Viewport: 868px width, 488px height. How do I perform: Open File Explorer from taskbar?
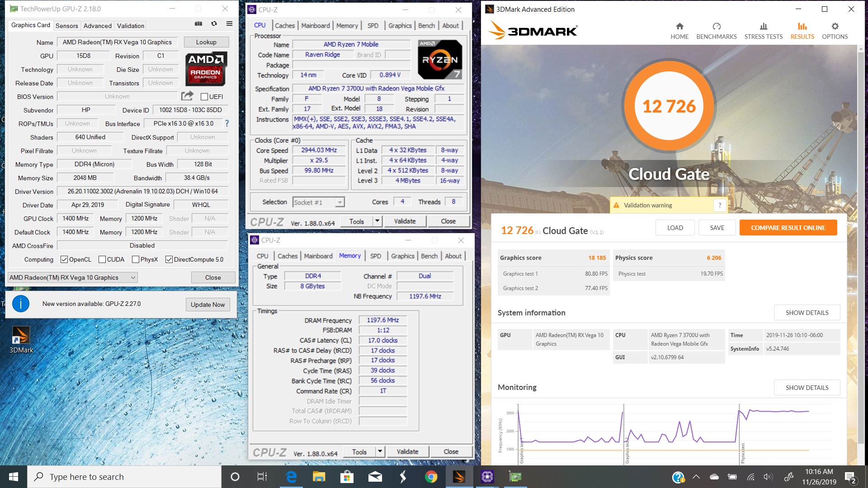click(x=319, y=477)
